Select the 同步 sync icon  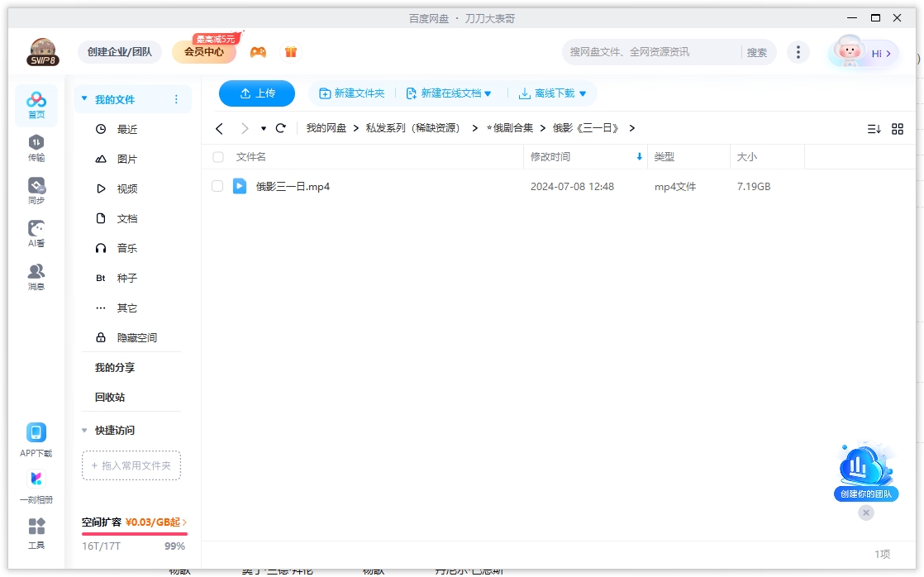pyautogui.click(x=36, y=188)
